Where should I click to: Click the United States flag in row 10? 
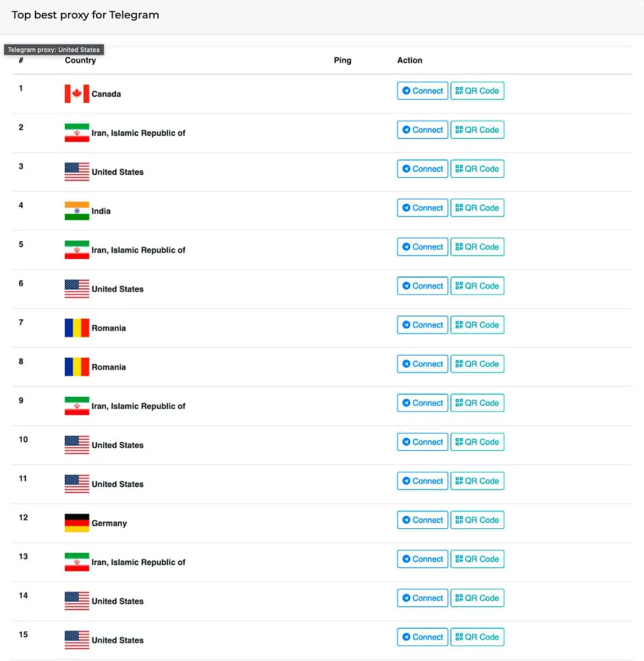tap(77, 445)
